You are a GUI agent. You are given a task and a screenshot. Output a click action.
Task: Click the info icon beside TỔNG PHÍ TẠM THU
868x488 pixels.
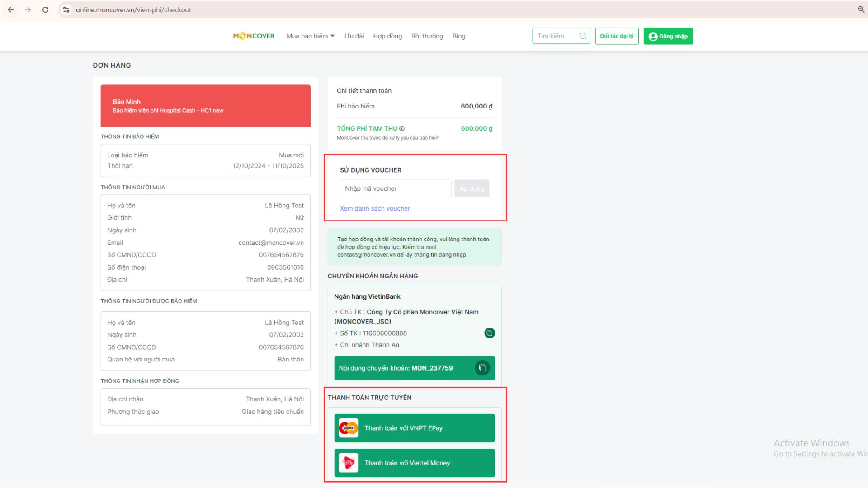pyautogui.click(x=402, y=128)
